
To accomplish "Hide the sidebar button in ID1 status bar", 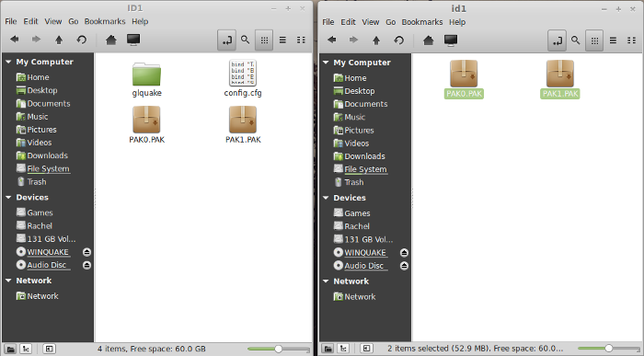I will click(x=49, y=349).
